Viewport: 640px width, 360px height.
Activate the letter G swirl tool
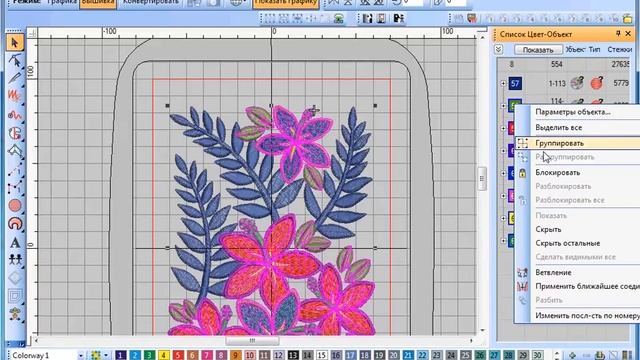(x=15, y=133)
